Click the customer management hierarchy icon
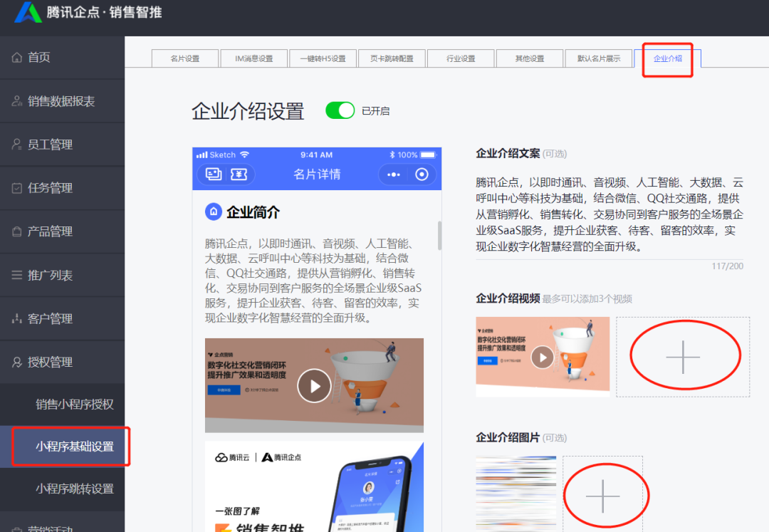Image resolution: width=769 pixels, height=532 pixels. (16, 319)
